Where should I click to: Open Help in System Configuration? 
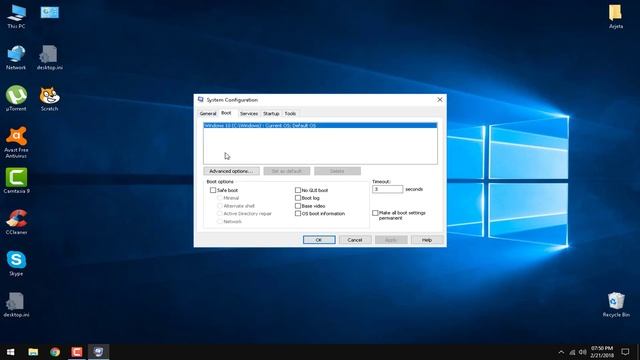(x=427, y=240)
